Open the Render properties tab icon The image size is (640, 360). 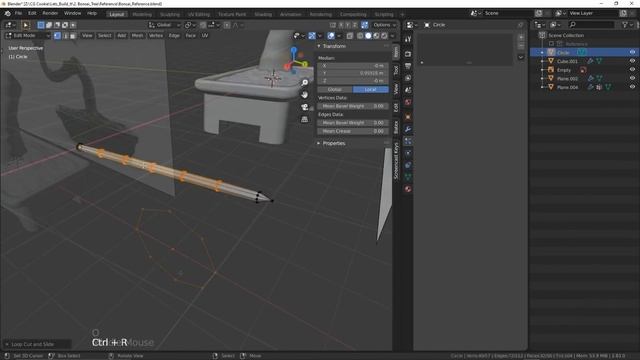pyautogui.click(x=408, y=54)
